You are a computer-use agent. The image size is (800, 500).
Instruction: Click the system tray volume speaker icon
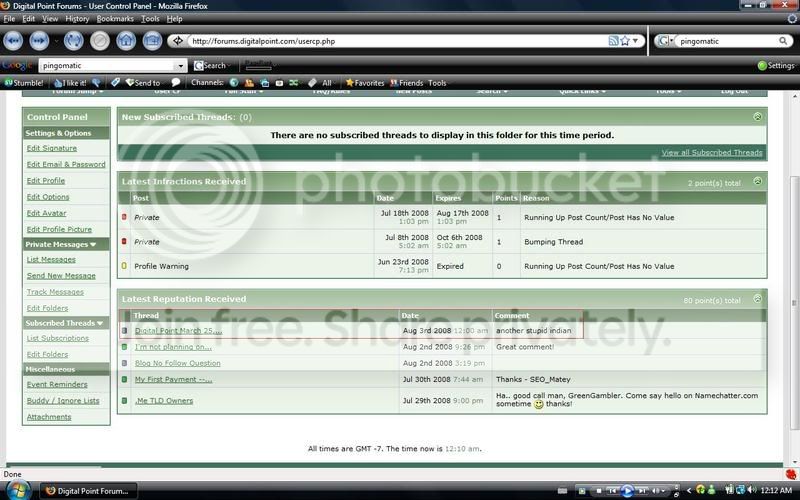tap(751, 490)
